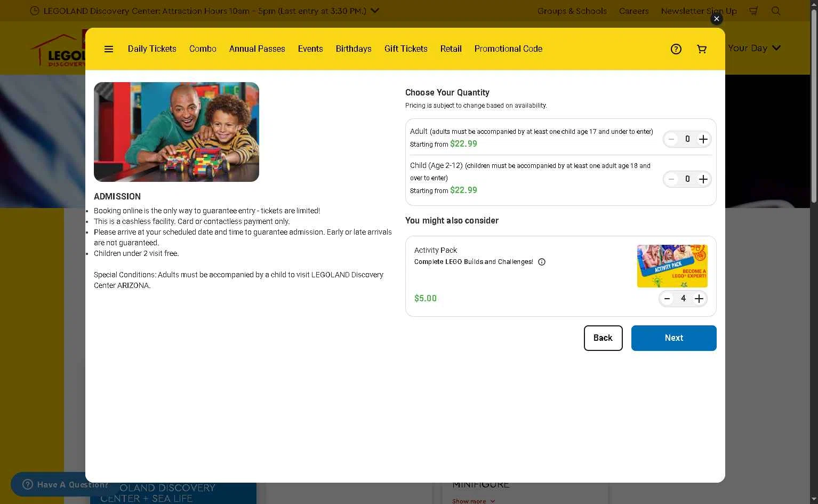This screenshot has height=504, width=818.
Task: Click the Show more link below Minifigure
Action: [x=474, y=501]
